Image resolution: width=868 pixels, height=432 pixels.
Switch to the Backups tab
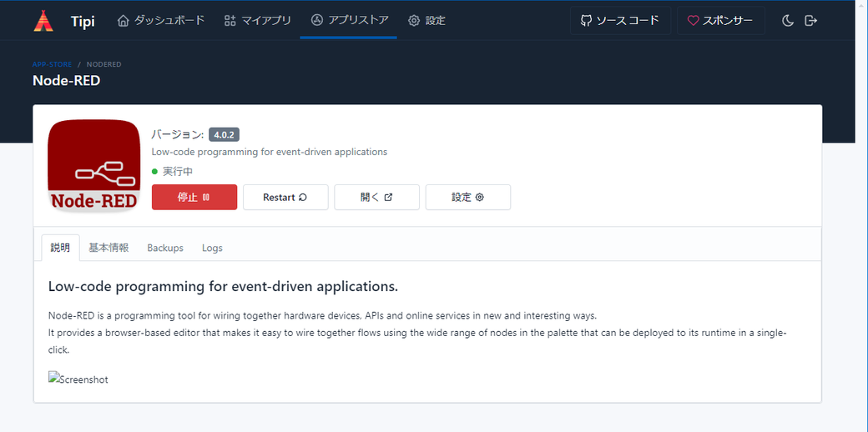pyautogui.click(x=165, y=248)
